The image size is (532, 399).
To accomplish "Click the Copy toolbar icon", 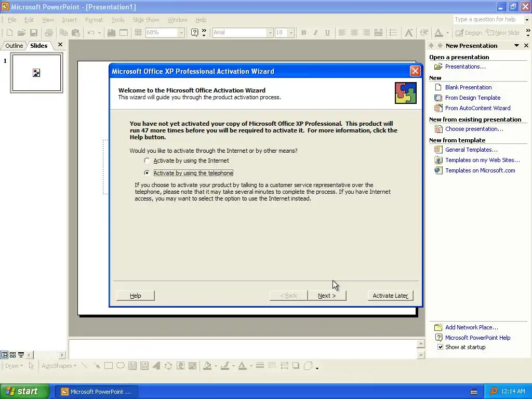I will tap(63, 33).
